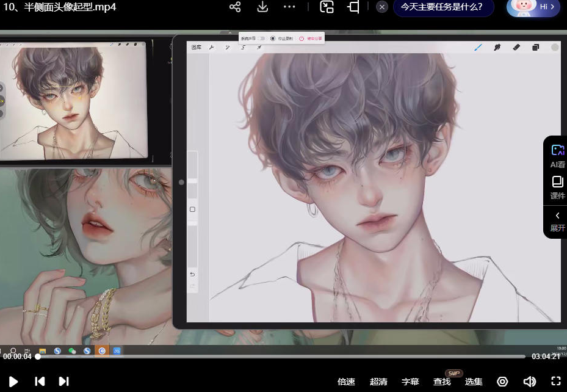Toggle the 系统声音 system sound switch

tap(262, 38)
